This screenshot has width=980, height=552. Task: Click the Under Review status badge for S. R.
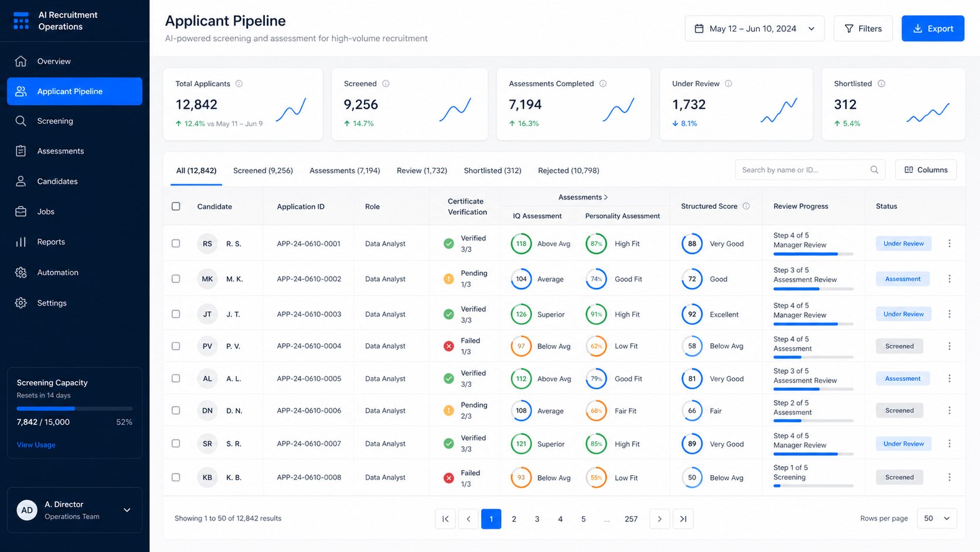pyautogui.click(x=904, y=444)
